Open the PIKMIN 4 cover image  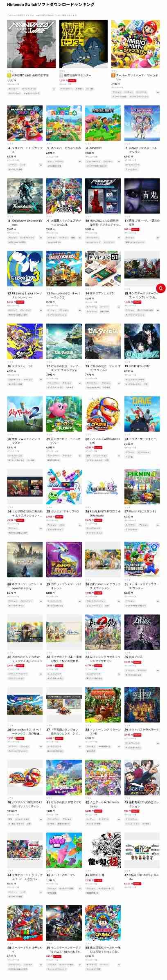[142, 487]
